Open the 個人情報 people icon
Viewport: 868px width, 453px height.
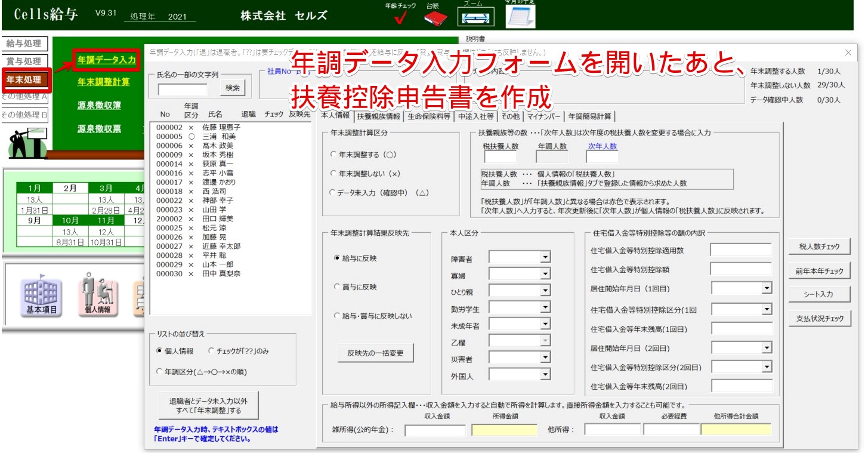pyautogui.click(x=97, y=295)
